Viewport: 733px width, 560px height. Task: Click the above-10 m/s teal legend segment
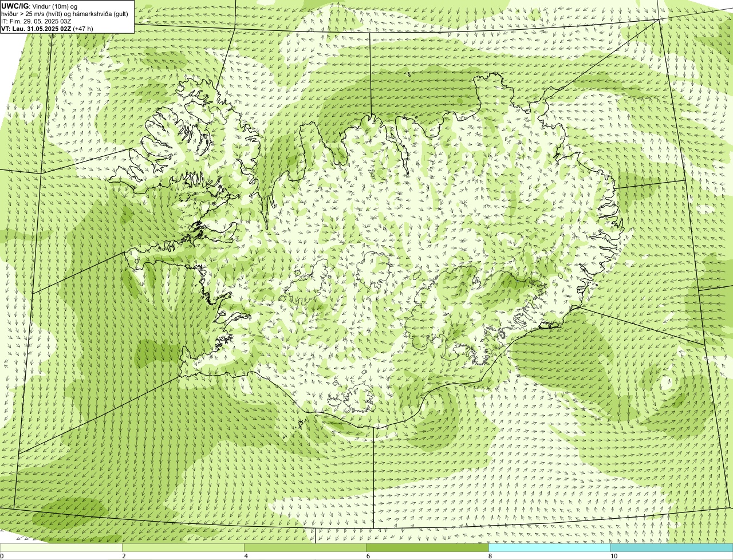coord(672,547)
